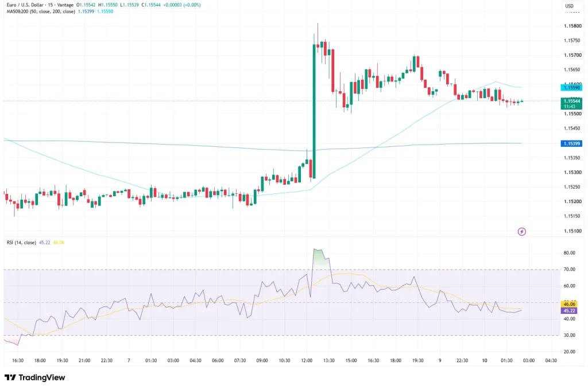Click the TradingView logo

(34, 378)
